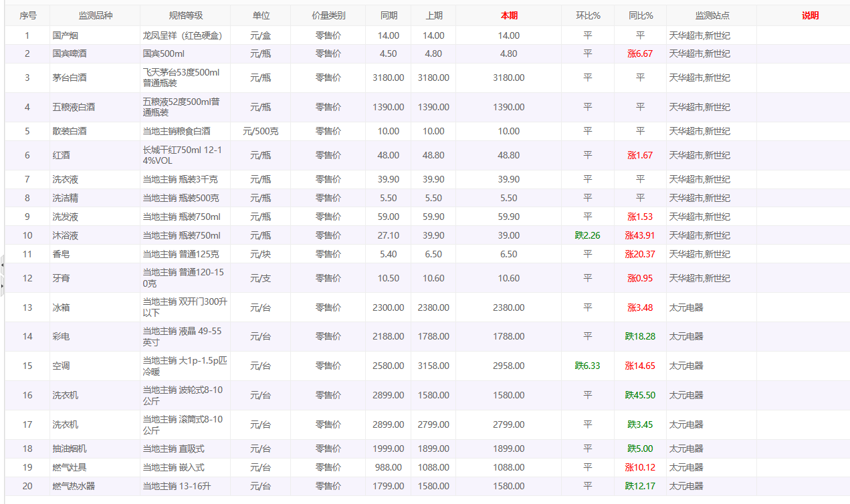
Task: Click the red 本期 column header
Action: point(509,15)
